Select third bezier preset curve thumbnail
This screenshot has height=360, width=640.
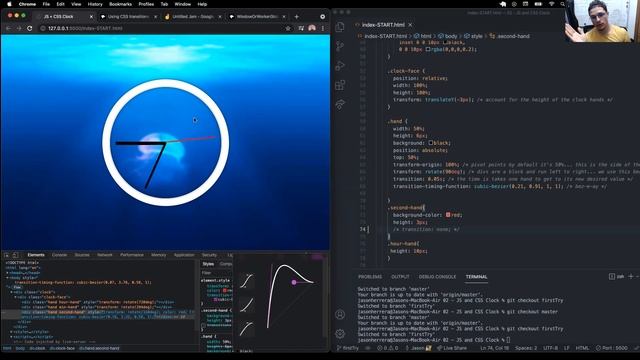coord(246,329)
